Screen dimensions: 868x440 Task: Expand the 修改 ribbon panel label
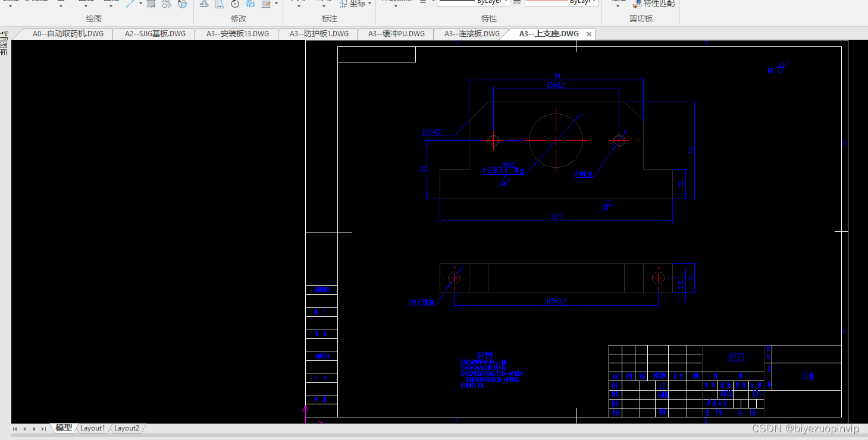coord(239,18)
